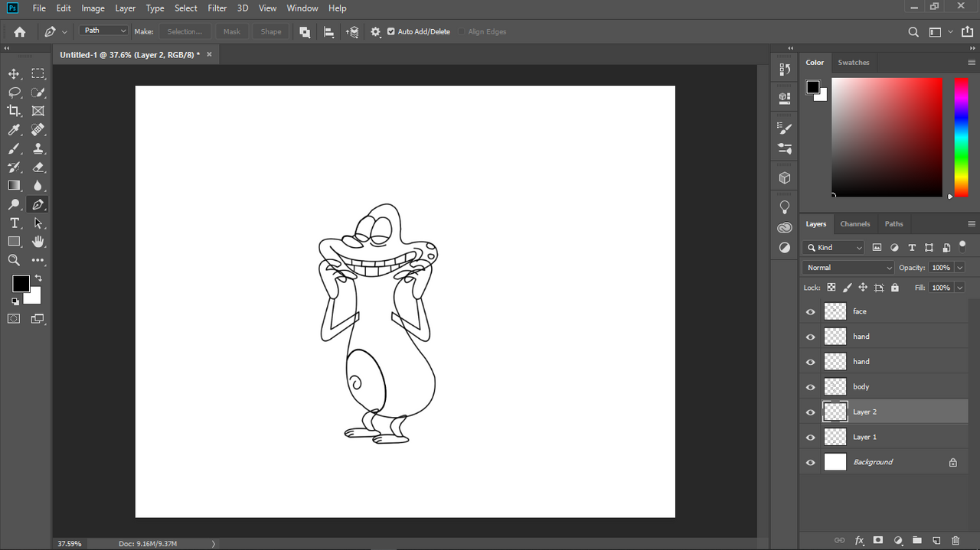Select the Eraser tool
This screenshot has height=550, width=980.
pos(38,167)
